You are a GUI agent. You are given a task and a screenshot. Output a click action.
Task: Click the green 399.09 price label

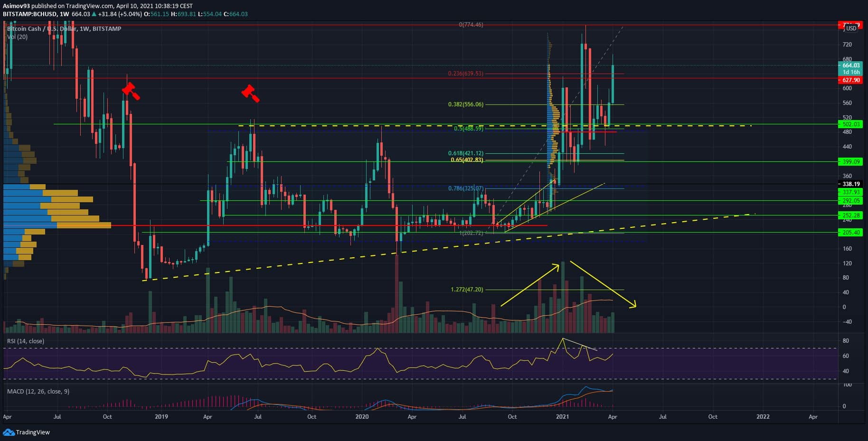850,162
